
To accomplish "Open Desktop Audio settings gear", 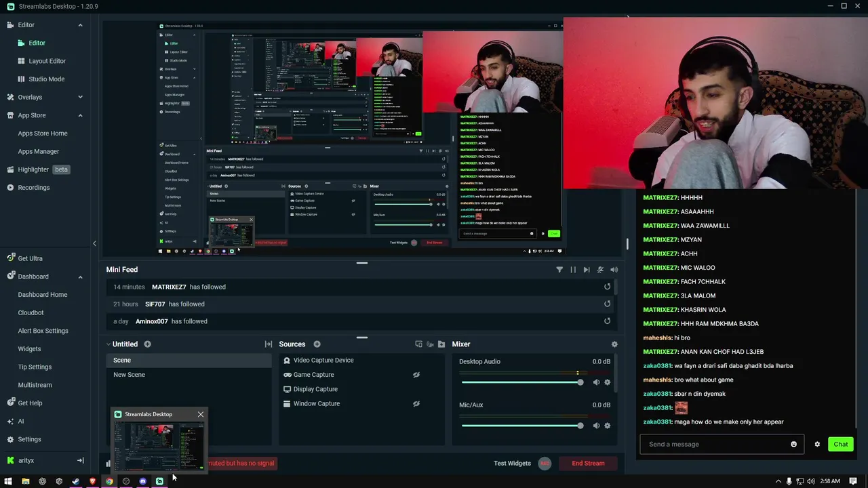I will pos(607,382).
